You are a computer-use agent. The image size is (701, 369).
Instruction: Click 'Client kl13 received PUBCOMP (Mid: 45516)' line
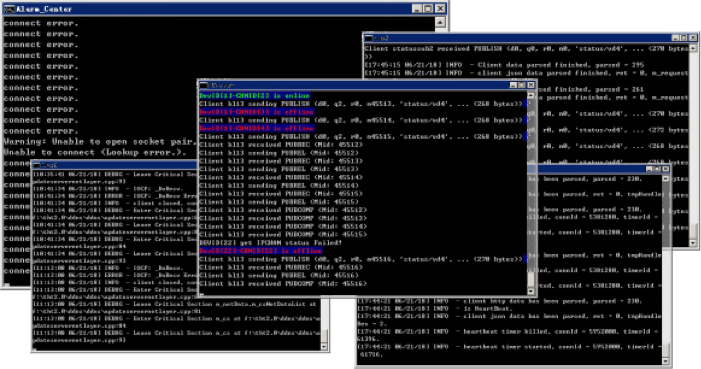point(283,284)
